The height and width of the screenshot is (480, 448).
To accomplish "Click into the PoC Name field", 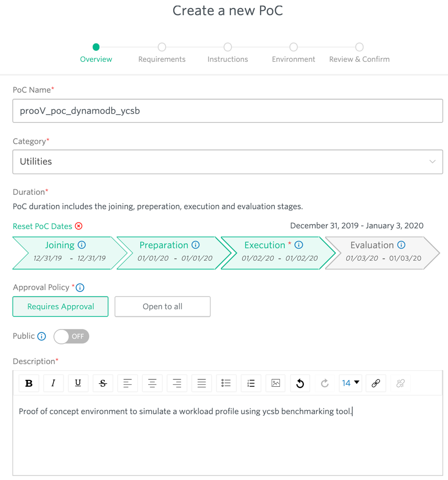I will 227,111.
